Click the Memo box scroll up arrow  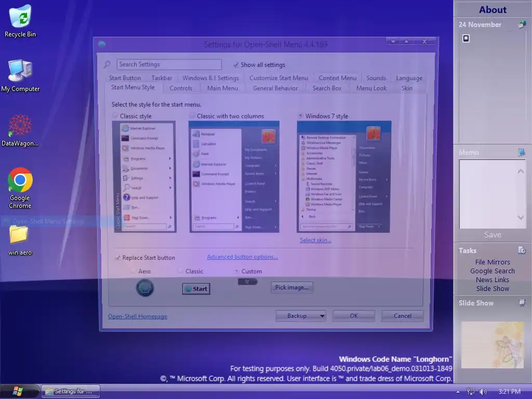521,171
